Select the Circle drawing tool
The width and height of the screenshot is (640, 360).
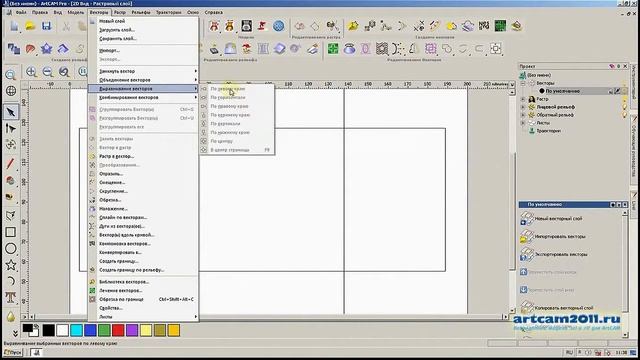pos(11,248)
